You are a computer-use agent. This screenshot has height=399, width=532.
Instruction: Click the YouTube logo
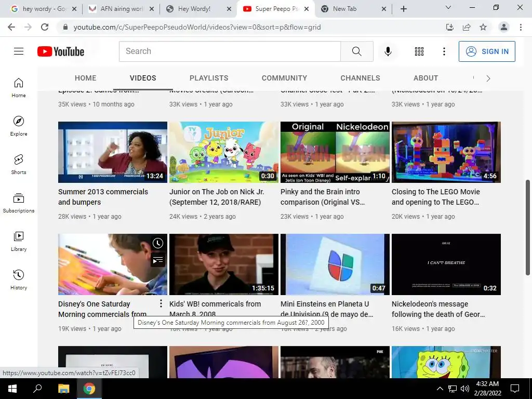[x=61, y=51]
